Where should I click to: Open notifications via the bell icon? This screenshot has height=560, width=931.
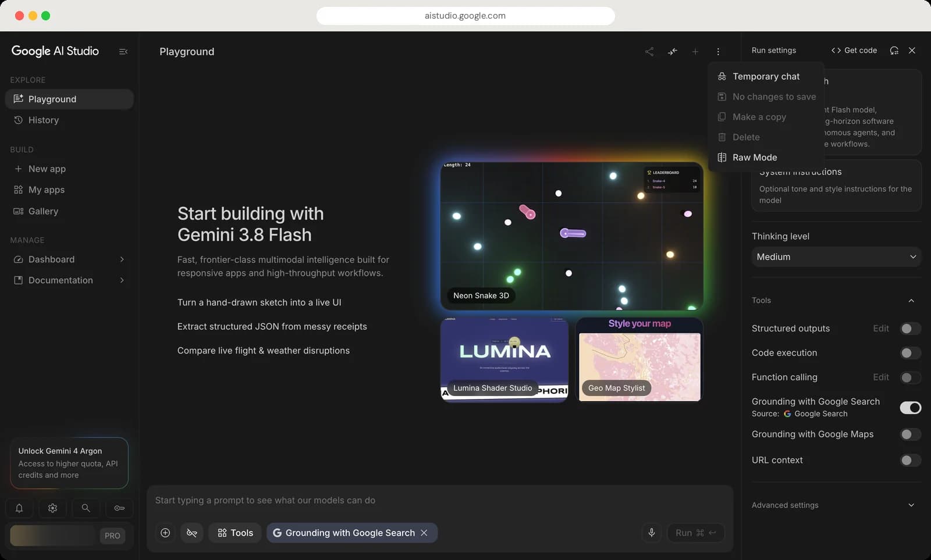click(x=19, y=508)
